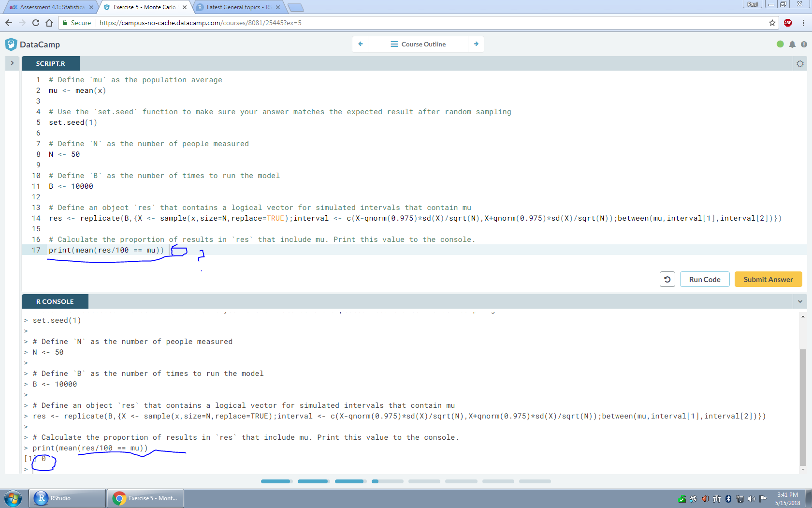This screenshot has height=508, width=812.
Task: Open notifications bell icon
Action: pyautogui.click(x=792, y=45)
